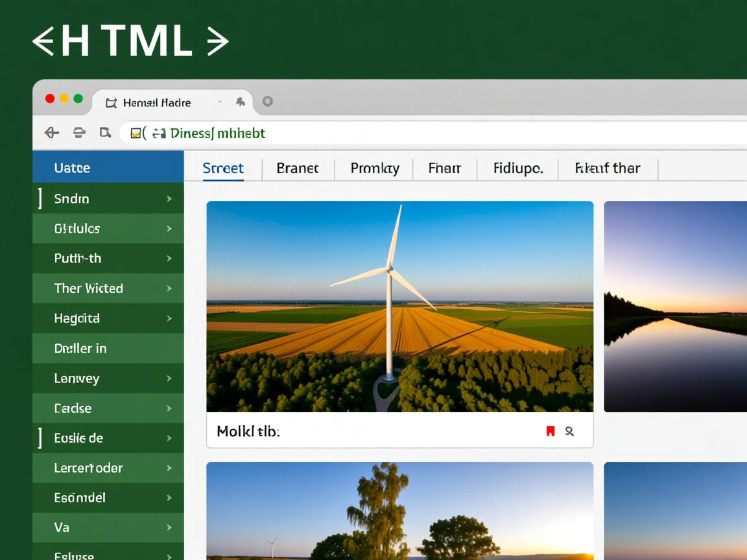Expand the Sndın sidebar item chevron
This screenshot has height=560, width=747.
(169, 199)
